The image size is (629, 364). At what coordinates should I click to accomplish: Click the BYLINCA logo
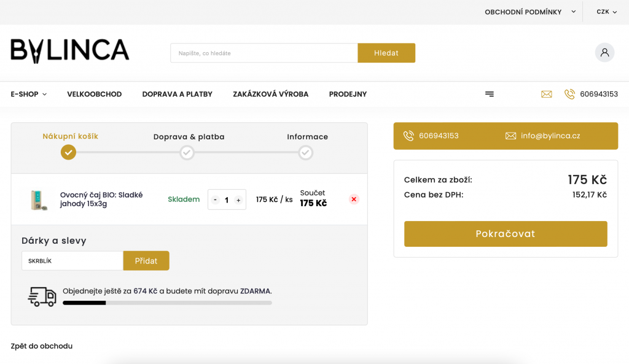tap(70, 51)
